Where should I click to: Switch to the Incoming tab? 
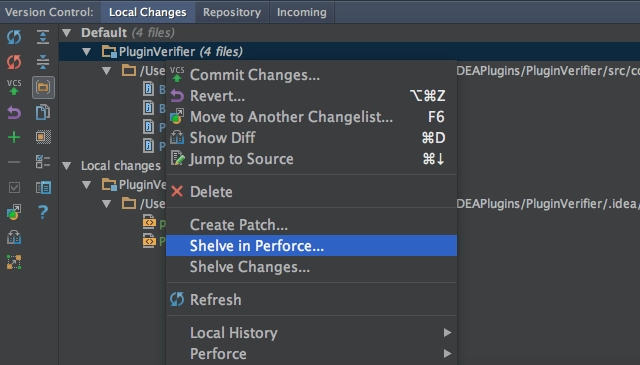point(302,12)
